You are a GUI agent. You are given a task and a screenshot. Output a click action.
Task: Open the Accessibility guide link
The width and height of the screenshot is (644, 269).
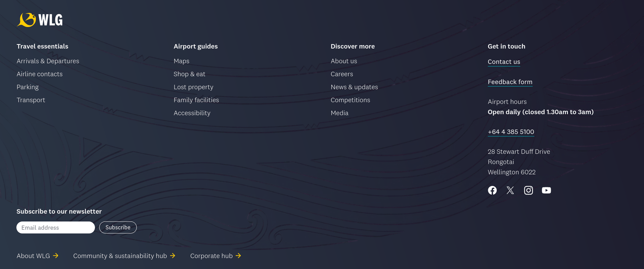point(192,113)
